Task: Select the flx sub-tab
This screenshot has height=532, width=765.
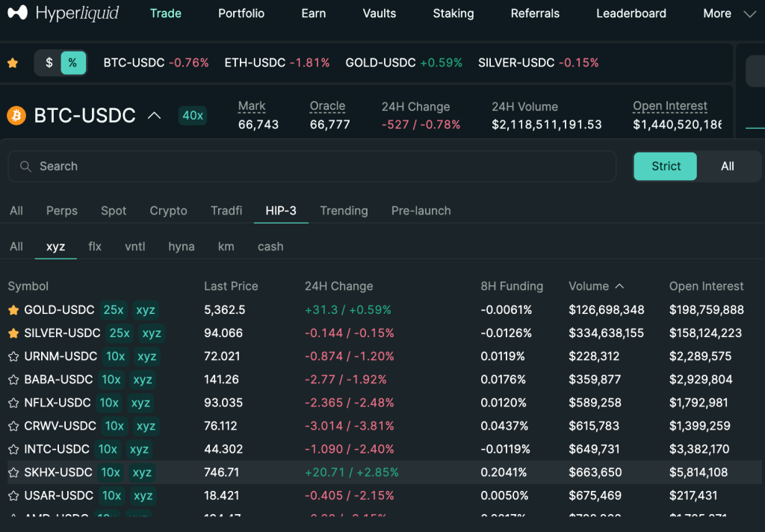Action: [x=95, y=247]
